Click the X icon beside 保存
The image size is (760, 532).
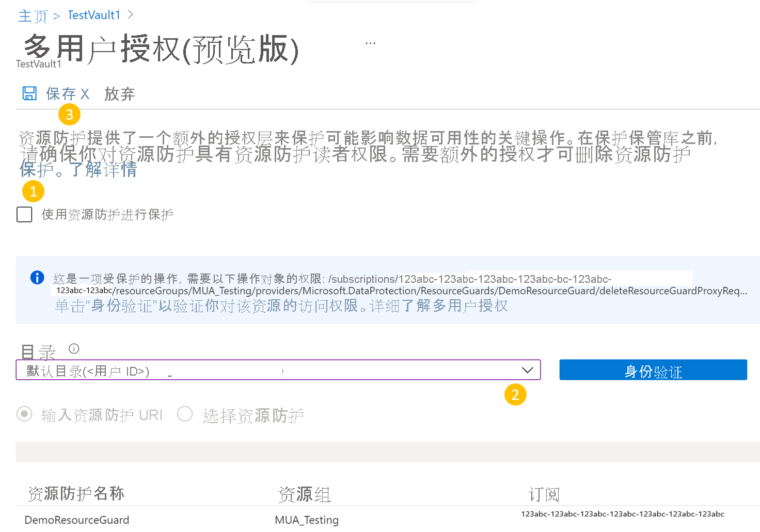(x=84, y=94)
